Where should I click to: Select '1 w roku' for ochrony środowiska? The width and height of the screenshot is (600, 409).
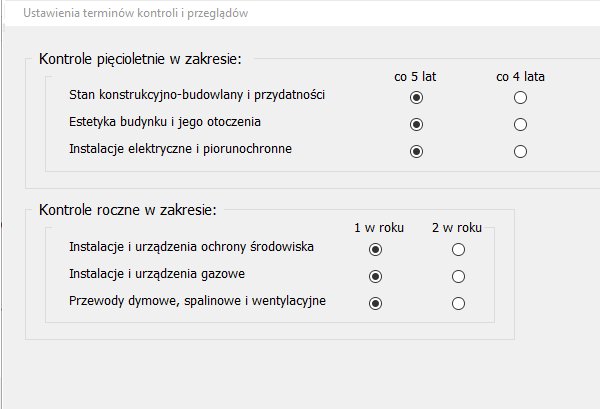pos(376,249)
